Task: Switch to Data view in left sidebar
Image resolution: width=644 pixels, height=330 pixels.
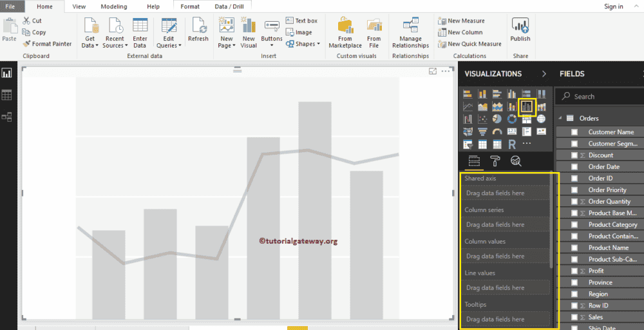Action: click(x=6, y=95)
